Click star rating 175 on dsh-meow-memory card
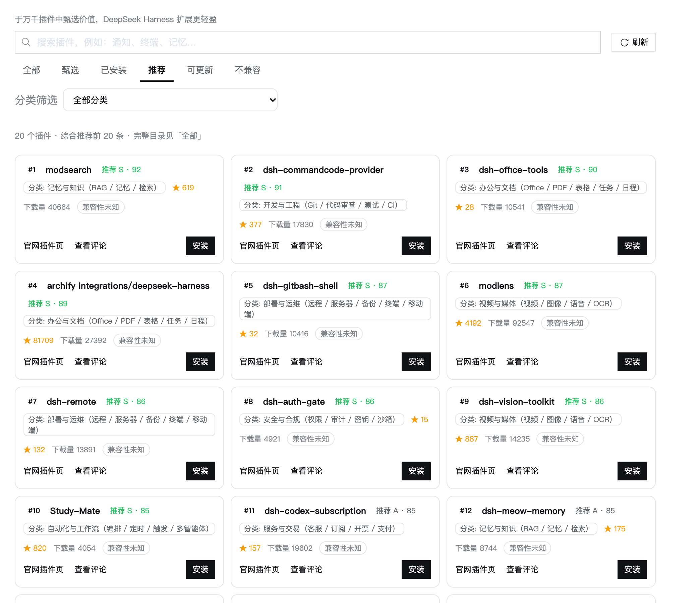Screen dimensions: 700x603 point(615,529)
